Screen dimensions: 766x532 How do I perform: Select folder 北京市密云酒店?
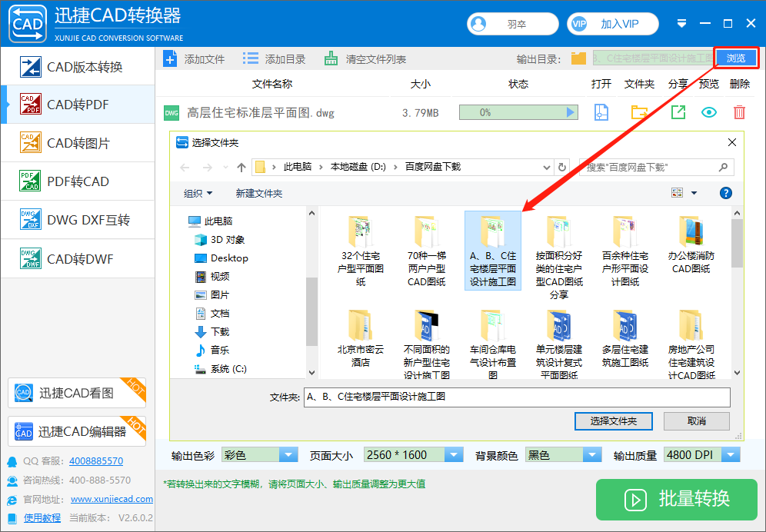coord(361,338)
